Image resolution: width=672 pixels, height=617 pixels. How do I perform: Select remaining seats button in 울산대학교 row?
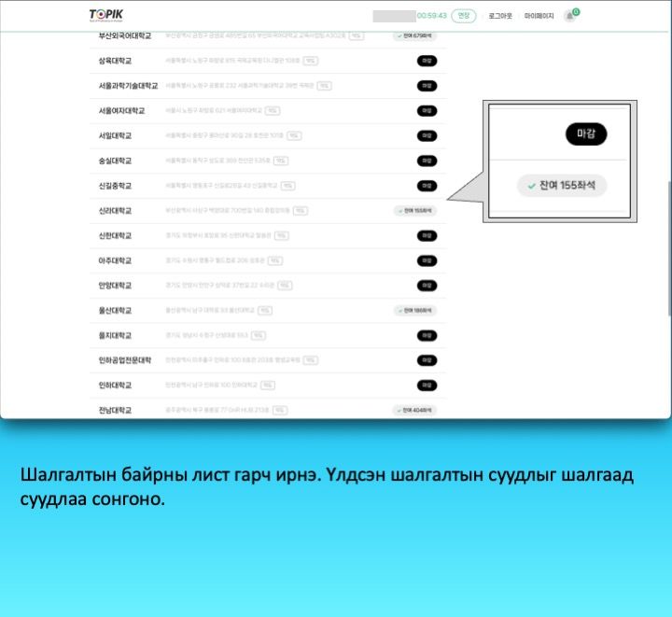point(415,310)
